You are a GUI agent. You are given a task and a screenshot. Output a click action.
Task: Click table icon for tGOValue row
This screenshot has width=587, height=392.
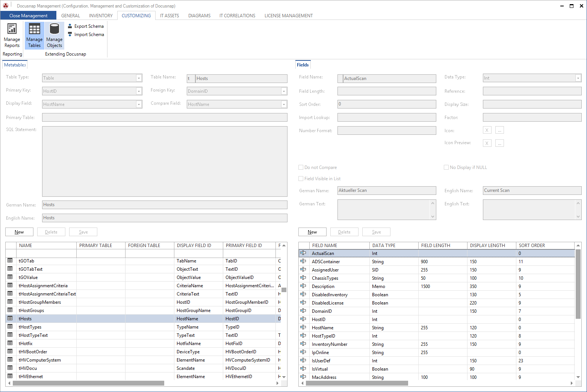coord(10,277)
